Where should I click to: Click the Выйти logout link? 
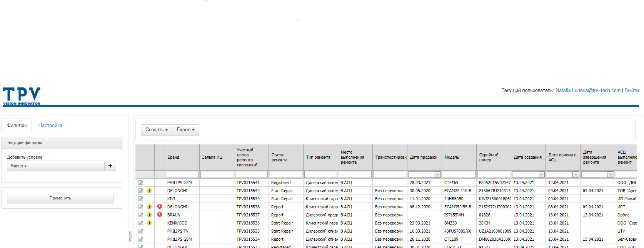click(x=631, y=90)
